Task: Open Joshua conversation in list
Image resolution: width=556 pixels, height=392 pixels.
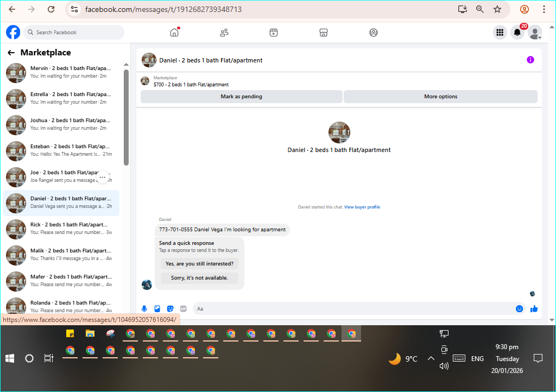Action: point(61,124)
